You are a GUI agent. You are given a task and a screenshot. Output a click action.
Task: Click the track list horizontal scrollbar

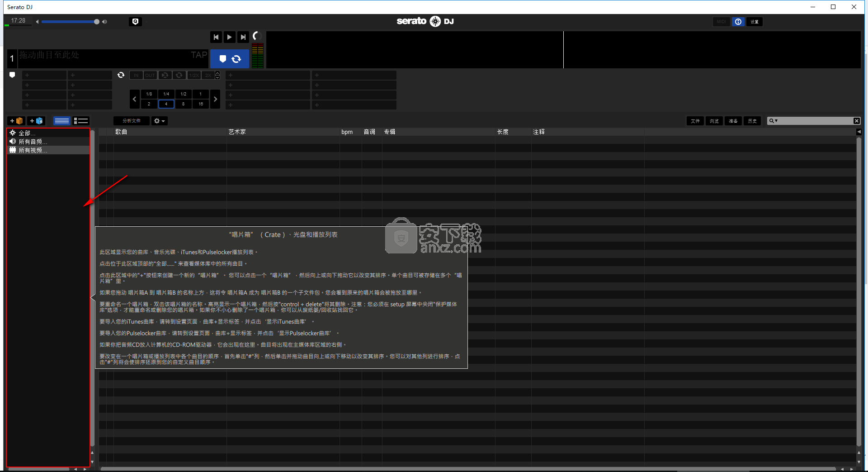pos(468,469)
